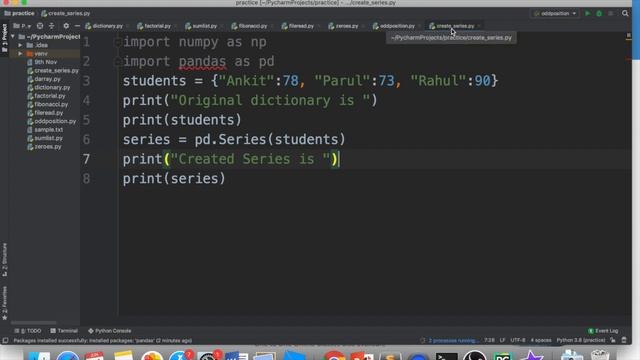Toggle fold marker on line 1 import
Screen dimensions: 640x360
click(118, 42)
